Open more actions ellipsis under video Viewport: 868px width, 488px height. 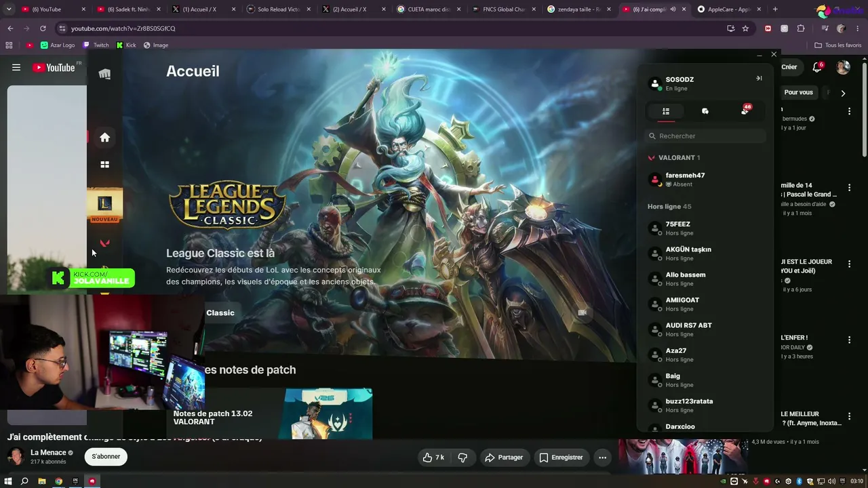(602, 457)
